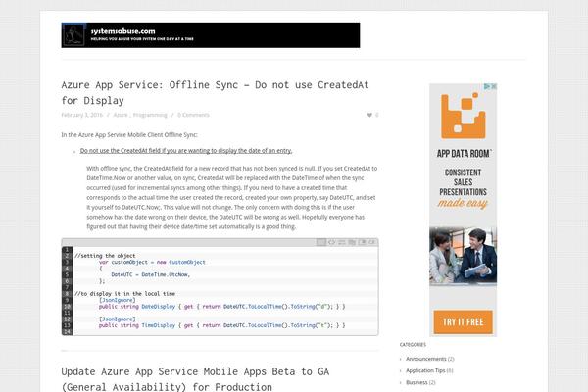Click the ad photo of two business people

464,256
